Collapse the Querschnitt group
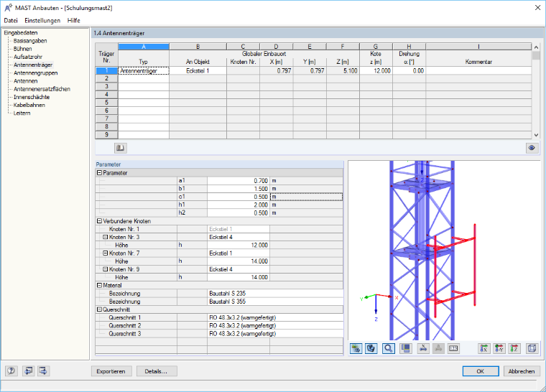The height and width of the screenshot is (392, 546). (99, 309)
